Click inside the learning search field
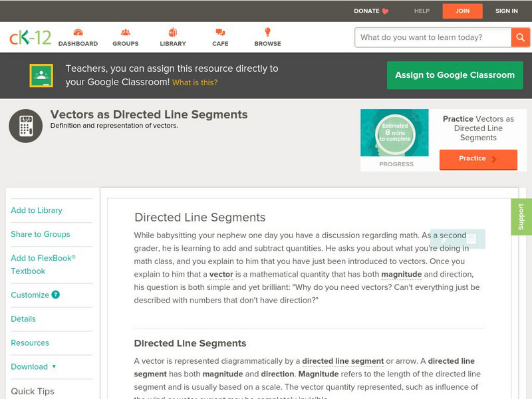The width and height of the screenshot is (532, 399). pyautogui.click(x=428, y=37)
